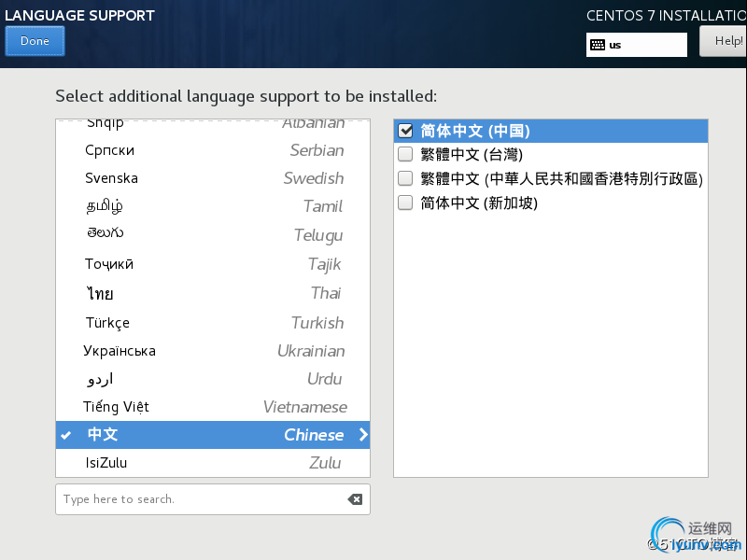Select Shqip Albanian language row
The image size is (747, 560).
[x=213, y=126]
